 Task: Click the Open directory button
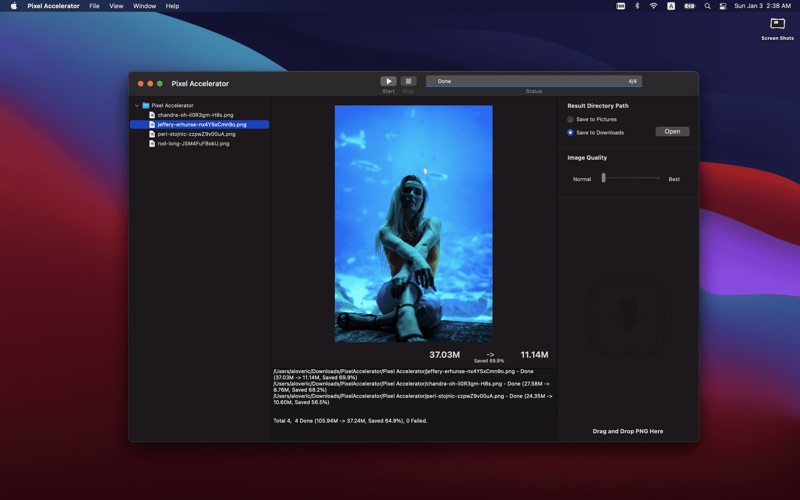pyautogui.click(x=672, y=131)
